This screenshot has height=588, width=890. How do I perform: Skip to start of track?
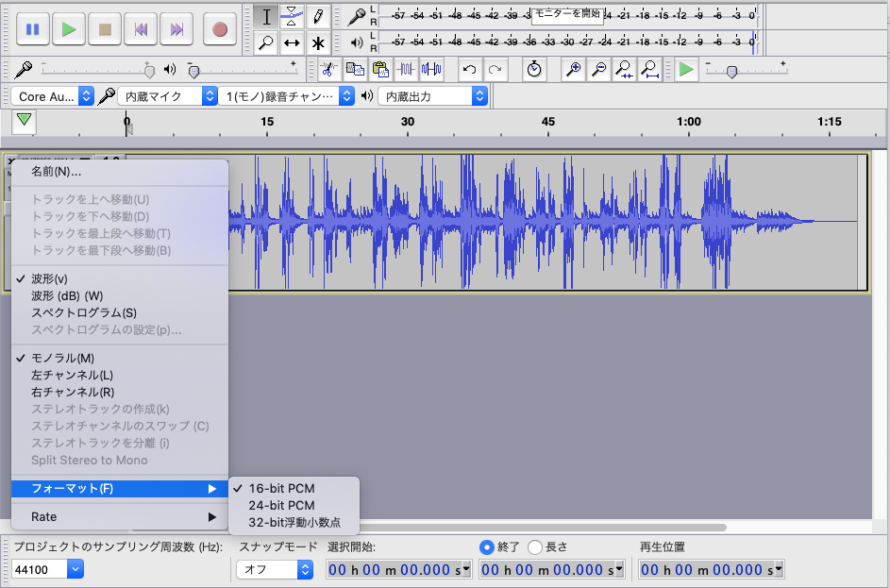pos(141,29)
